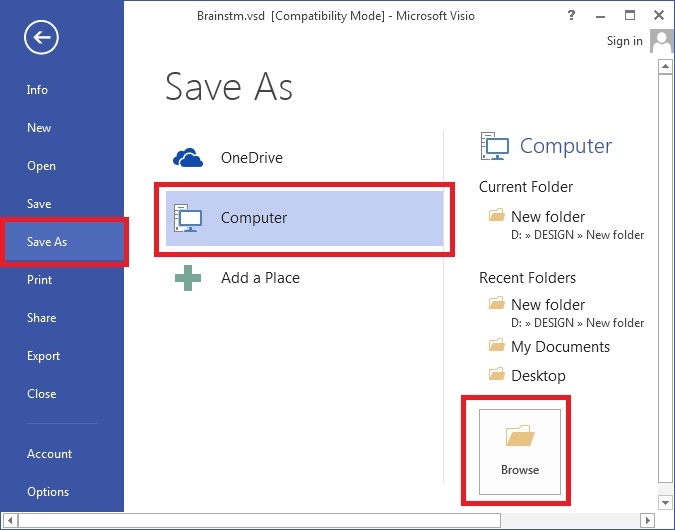Click the horizontal scrollbar thumb
675x530 pixels.
pyautogui.click(x=259, y=520)
